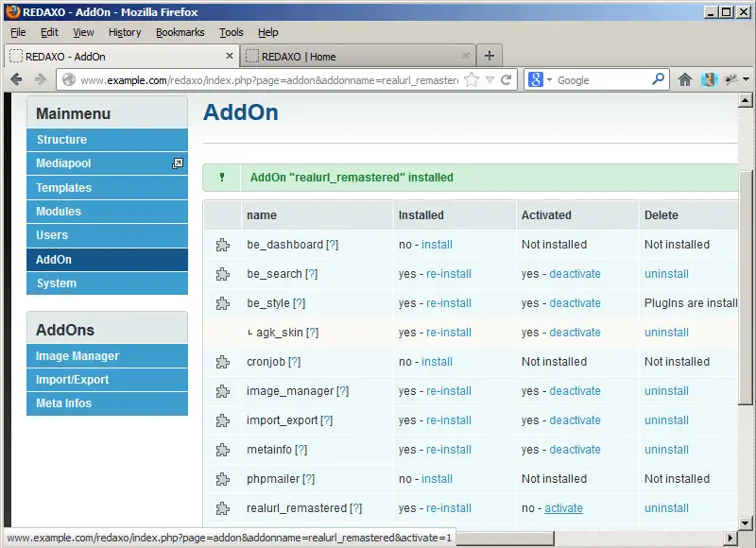Screen dimensions: 756x548
Task: Open the Tools menu
Action: click(231, 32)
